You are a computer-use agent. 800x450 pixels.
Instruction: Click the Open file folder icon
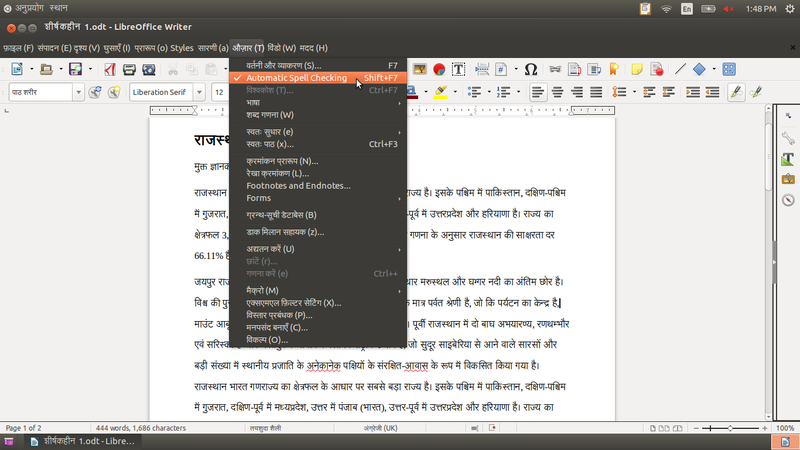click(x=46, y=69)
